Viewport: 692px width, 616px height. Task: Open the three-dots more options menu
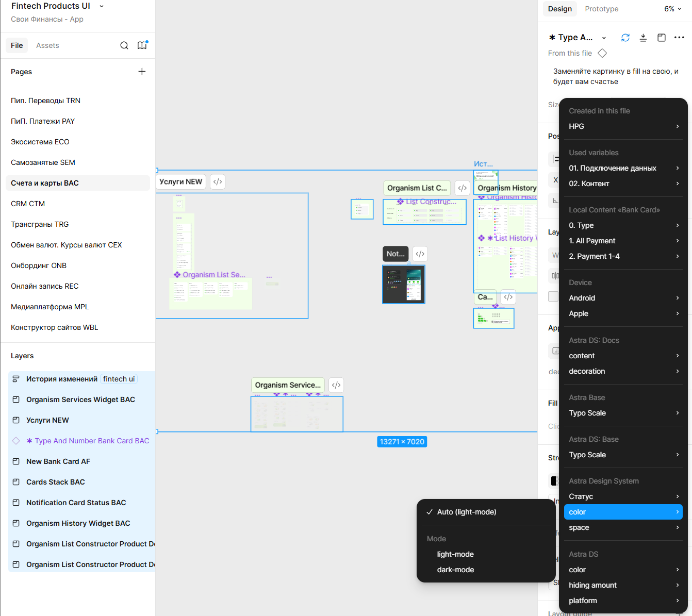coord(679,38)
